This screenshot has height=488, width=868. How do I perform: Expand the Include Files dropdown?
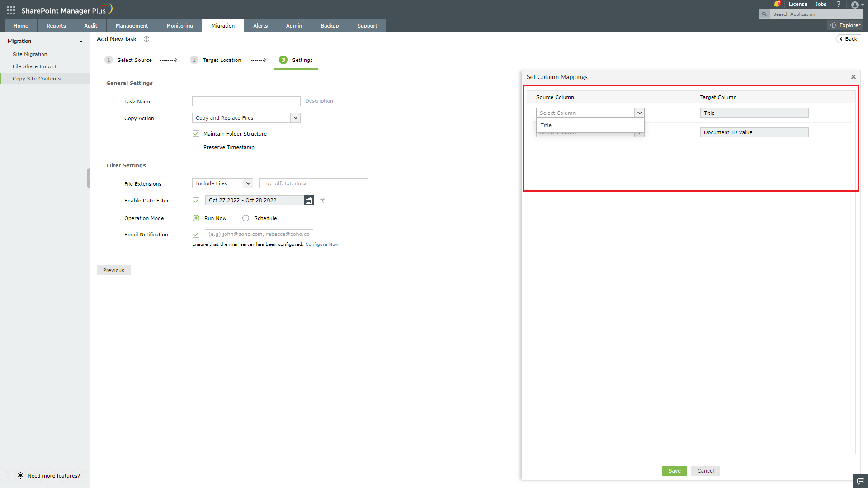[x=248, y=183]
